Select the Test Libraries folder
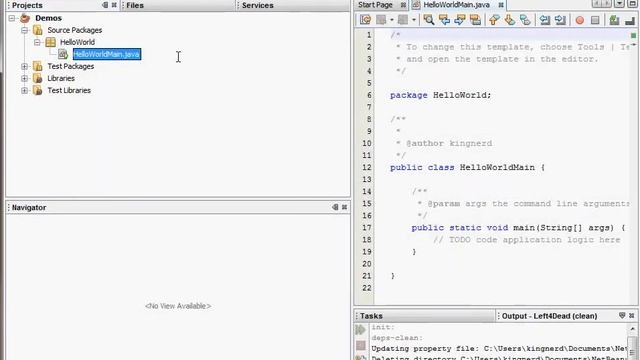The height and width of the screenshot is (360, 640). coord(69,90)
